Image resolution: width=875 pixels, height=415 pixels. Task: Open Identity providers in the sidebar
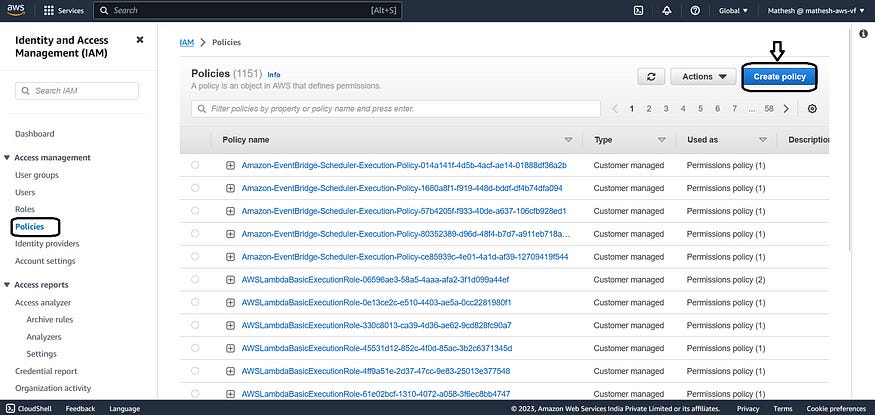point(47,244)
